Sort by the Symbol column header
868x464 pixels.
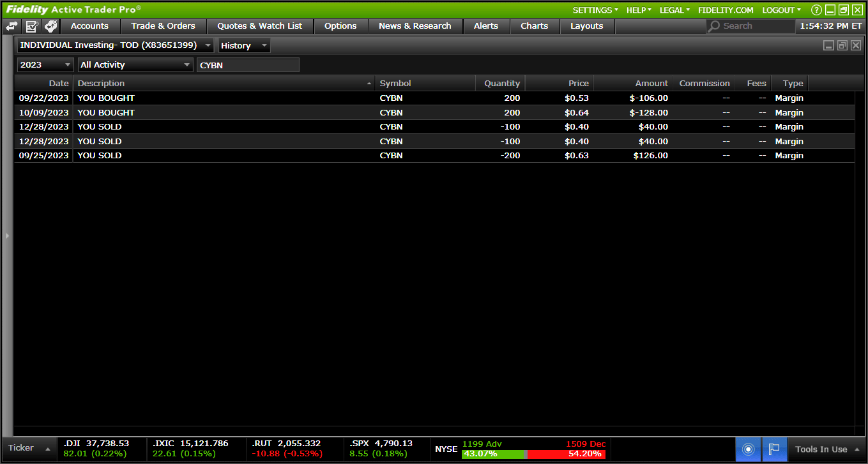click(x=425, y=84)
